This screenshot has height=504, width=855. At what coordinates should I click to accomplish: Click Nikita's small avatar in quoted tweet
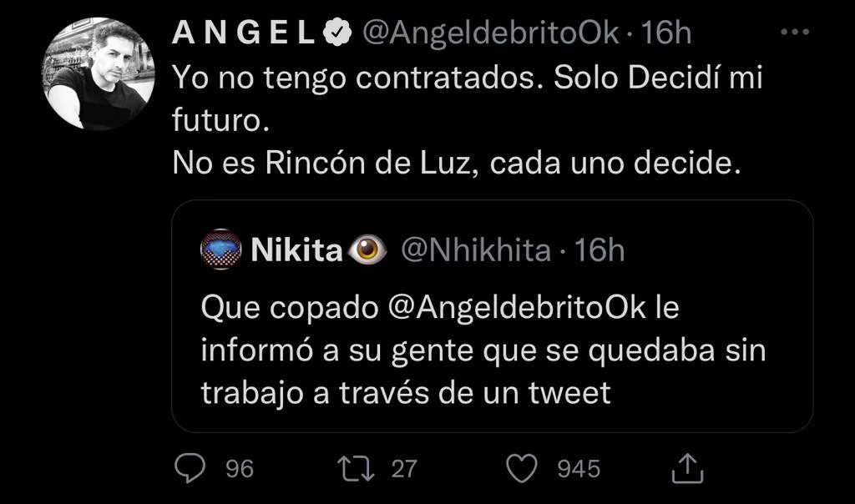pos(221,249)
